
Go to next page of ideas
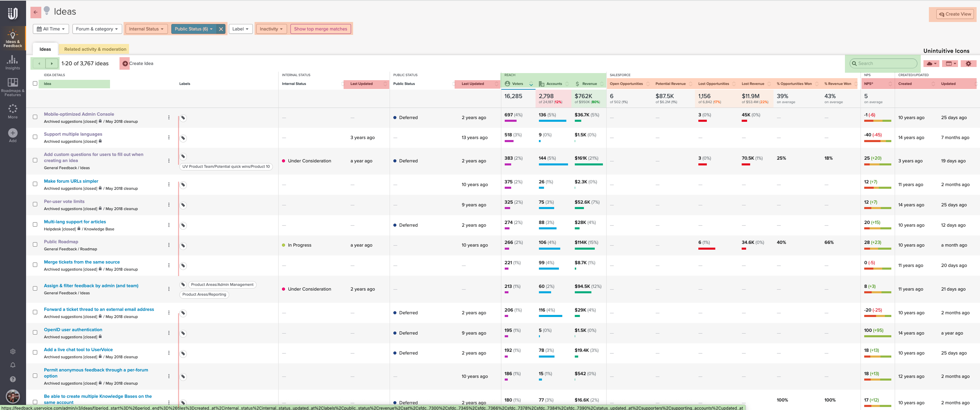52,64
